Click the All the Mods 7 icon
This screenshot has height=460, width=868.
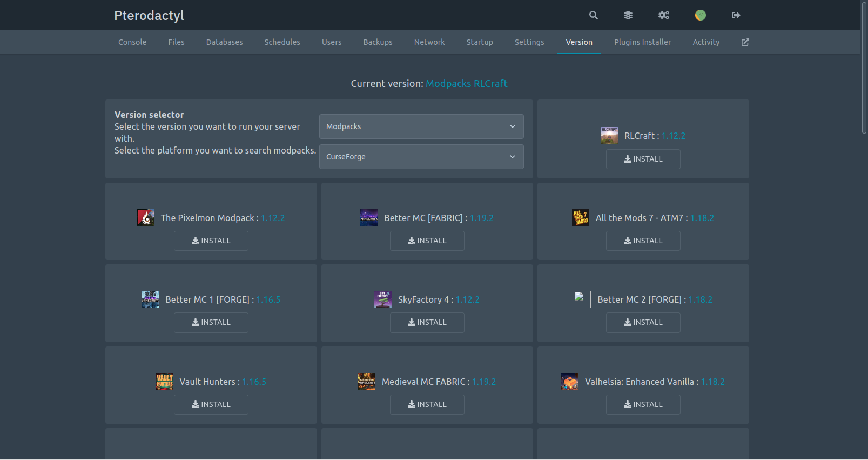coord(581,218)
